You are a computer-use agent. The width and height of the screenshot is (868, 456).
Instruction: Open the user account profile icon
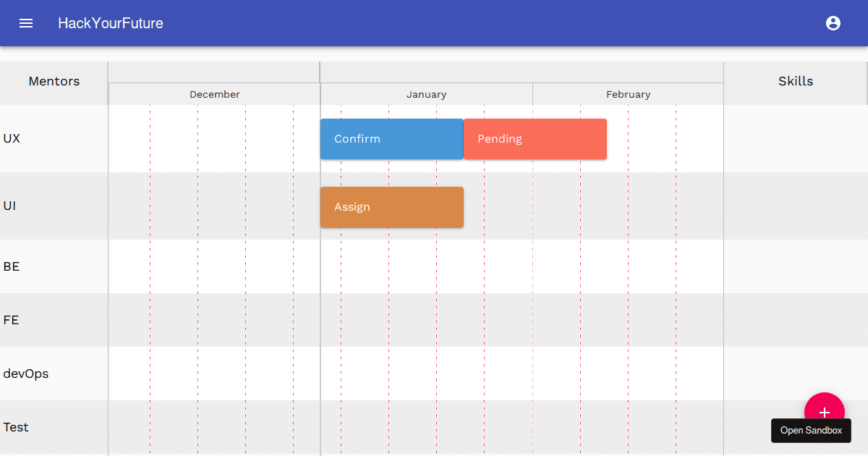click(x=833, y=23)
